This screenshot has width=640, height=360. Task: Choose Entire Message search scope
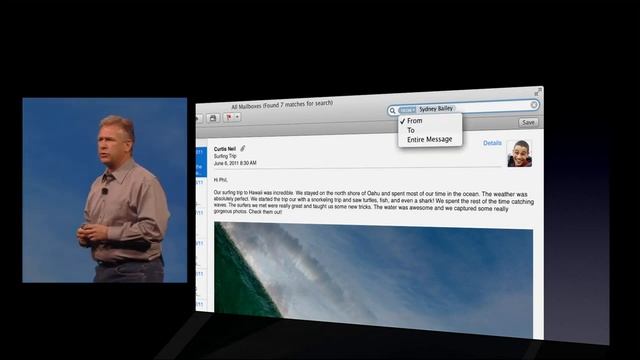430,140
